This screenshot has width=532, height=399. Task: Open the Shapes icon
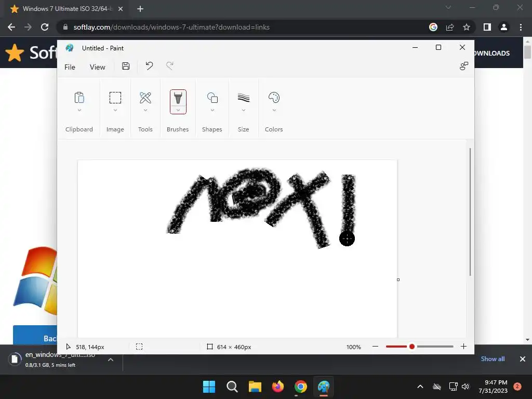212,98
